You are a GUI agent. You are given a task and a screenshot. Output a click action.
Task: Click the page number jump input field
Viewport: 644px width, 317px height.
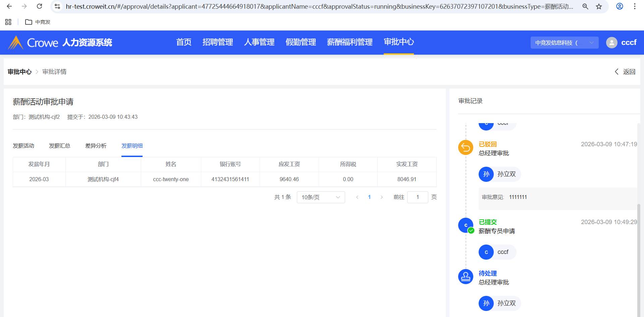point(417,197)
